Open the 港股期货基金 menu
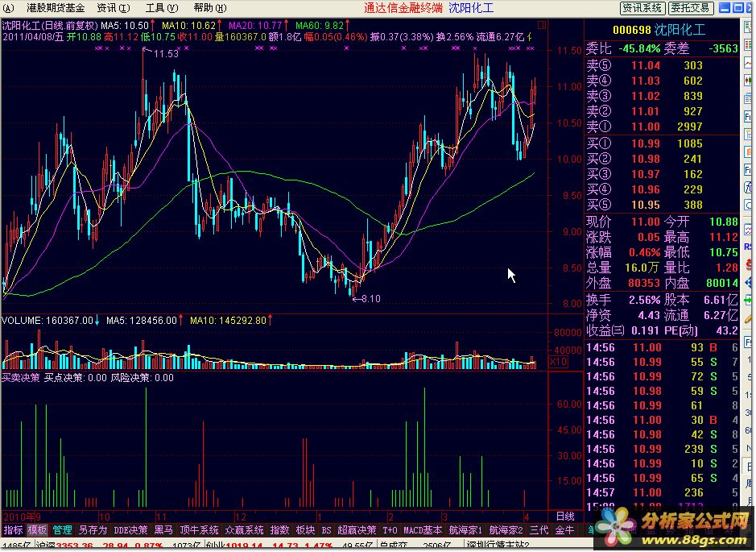Image resolution: width=756 pixels, height=552 pixels. 56,8
